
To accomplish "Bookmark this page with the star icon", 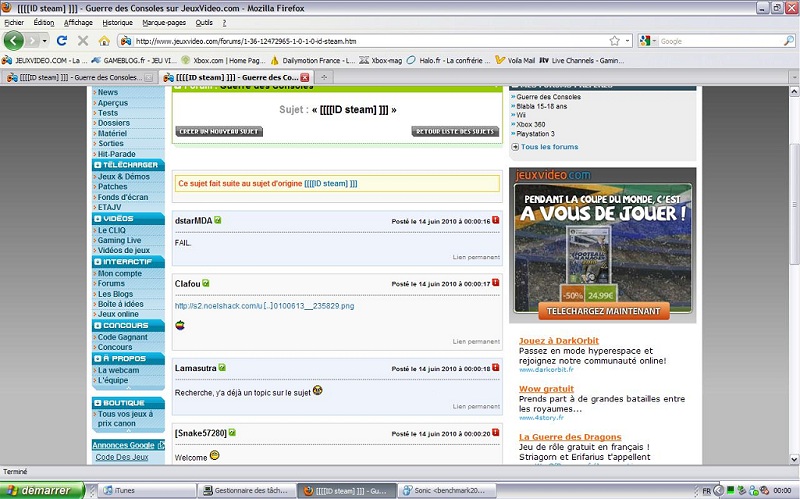I will click(614, 41).
